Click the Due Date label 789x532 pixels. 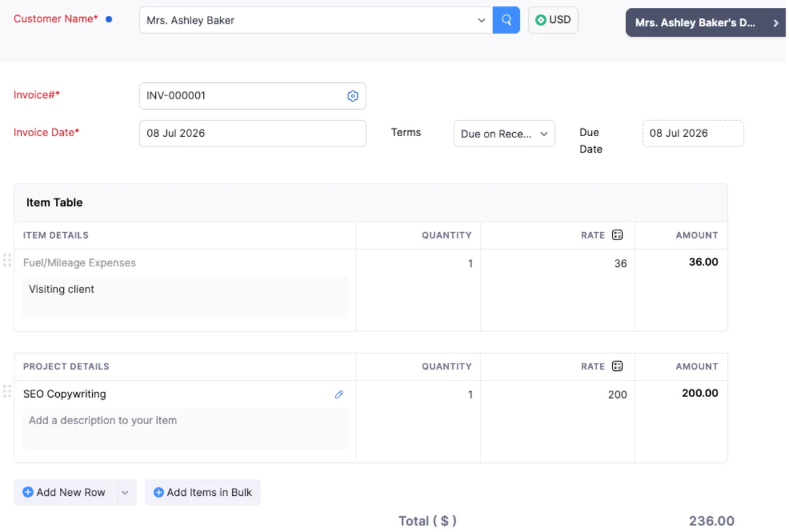coord(590,141)
